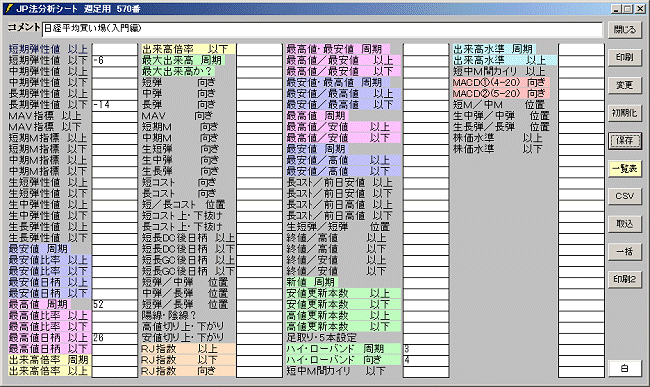Click the field beside 新値 周期
This screenshot has height=387, width=650.
(426, 283)
